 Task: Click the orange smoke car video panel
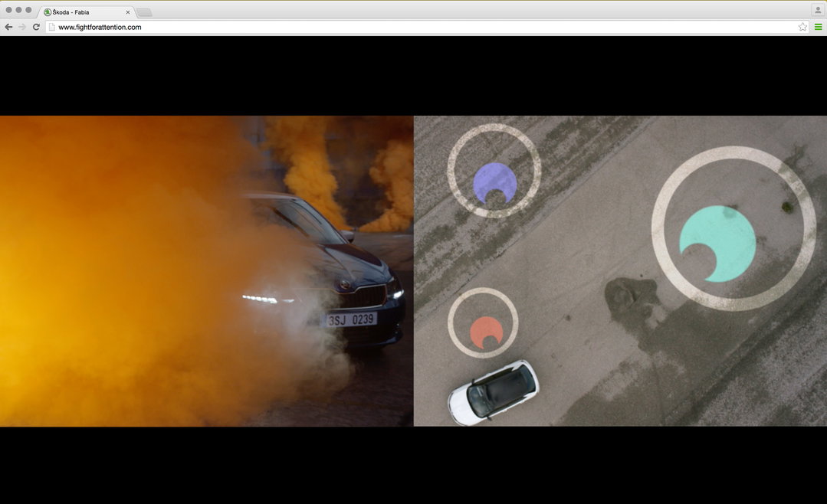coord(207,271)
